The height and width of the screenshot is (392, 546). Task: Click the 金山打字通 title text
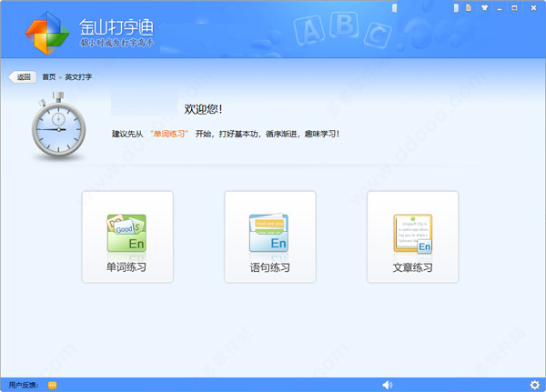tap(116, 27)
